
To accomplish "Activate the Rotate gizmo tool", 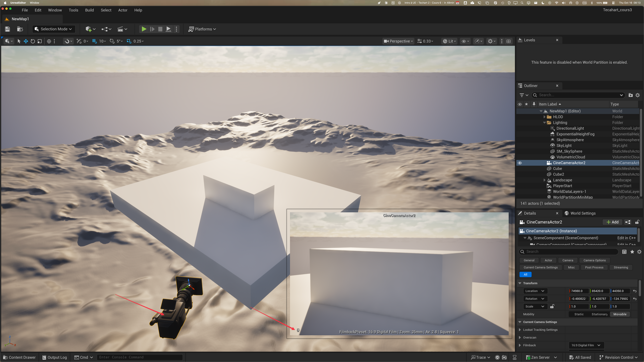I will click(x=33, y=41).
